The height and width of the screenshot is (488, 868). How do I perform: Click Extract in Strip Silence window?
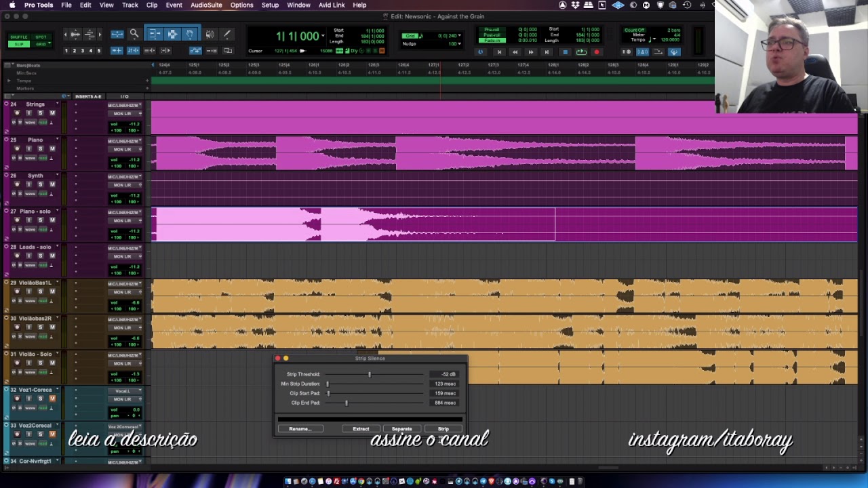[361, 429]
